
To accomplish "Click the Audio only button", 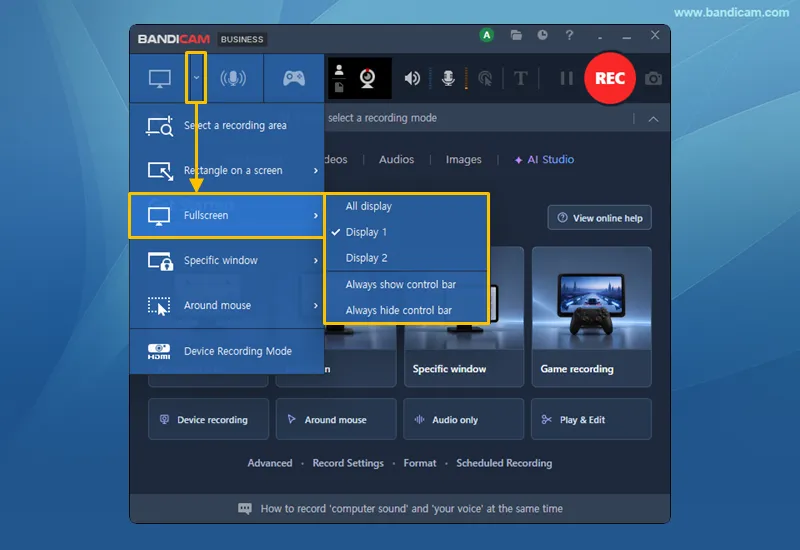I will pos(463,419).
